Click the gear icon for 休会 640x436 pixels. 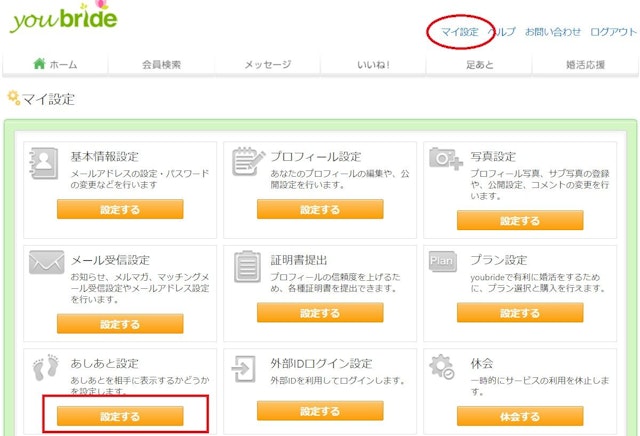pos(442,368)
